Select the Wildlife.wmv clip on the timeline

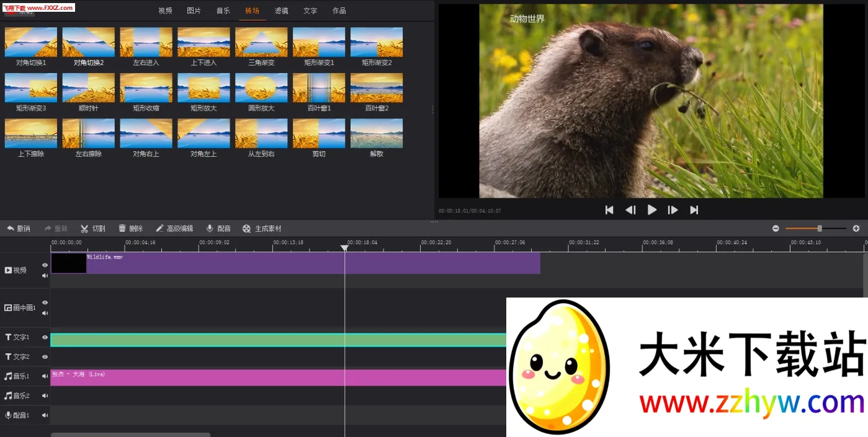coord(310,263)
